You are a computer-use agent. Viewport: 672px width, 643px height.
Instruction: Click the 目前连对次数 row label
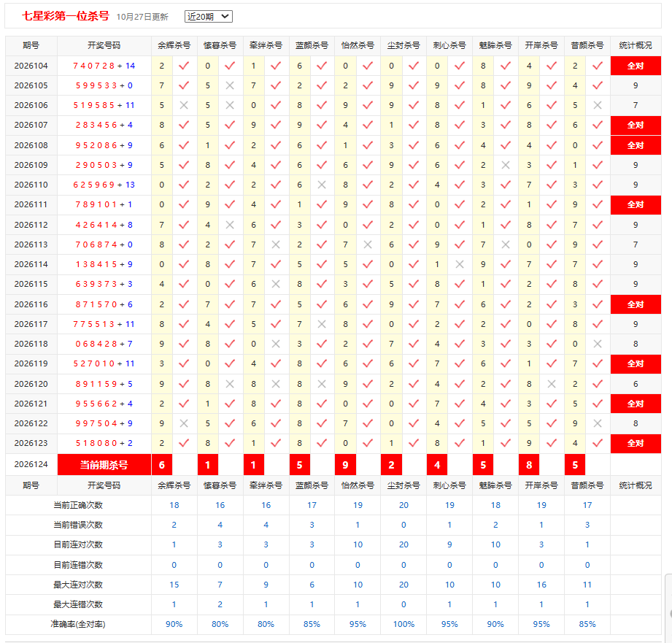(x=78, y=544)
